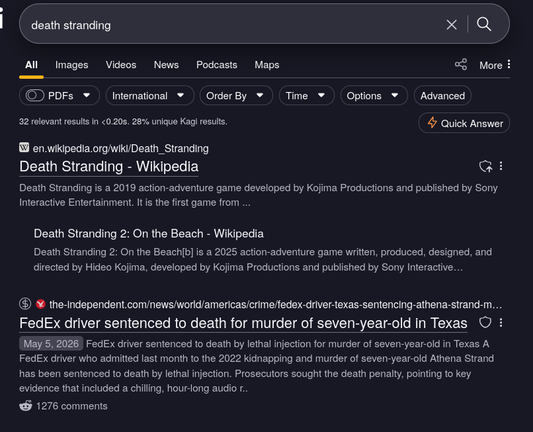Open the Death Stranding - Wikipedia result
533x432 pixels.
coord(109,167)
